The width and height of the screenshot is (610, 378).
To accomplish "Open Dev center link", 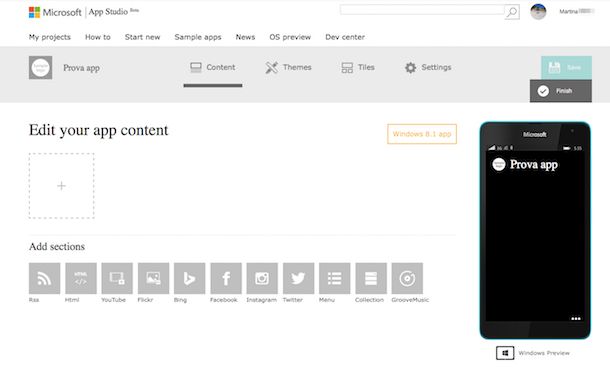I will (345, 37).
